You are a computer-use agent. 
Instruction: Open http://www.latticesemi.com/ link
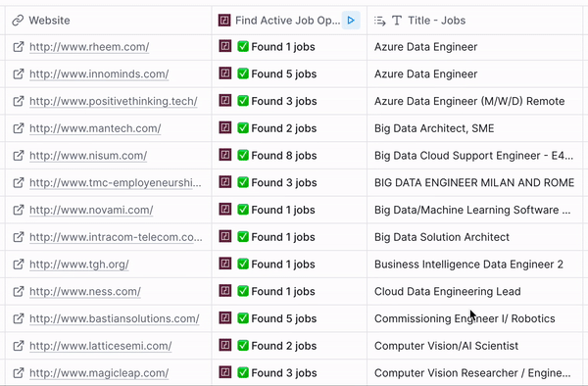(101, 346)
